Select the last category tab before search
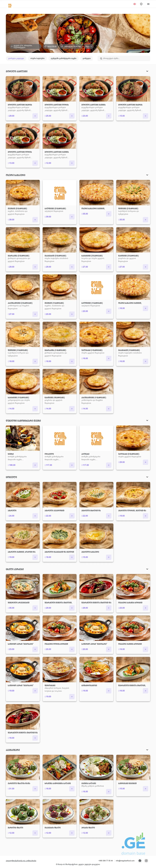This screenshot has height=868, width=156. point(86,58)
